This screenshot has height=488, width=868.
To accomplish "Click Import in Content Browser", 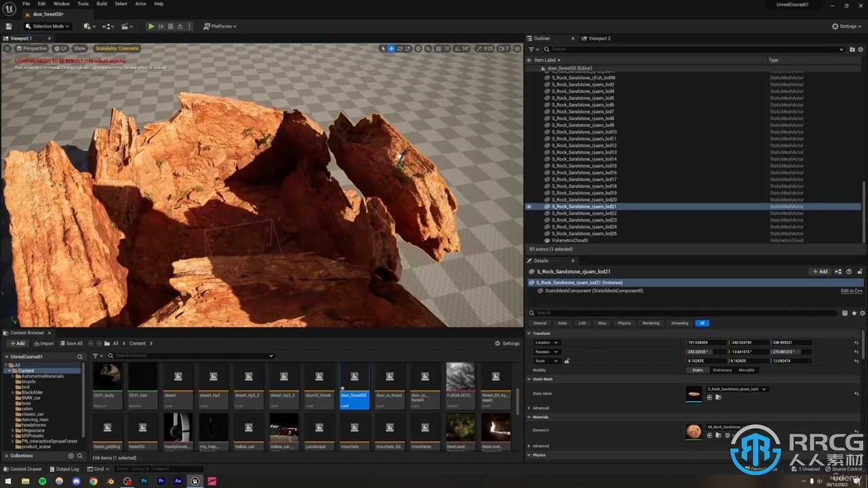I will pos(43,344).
